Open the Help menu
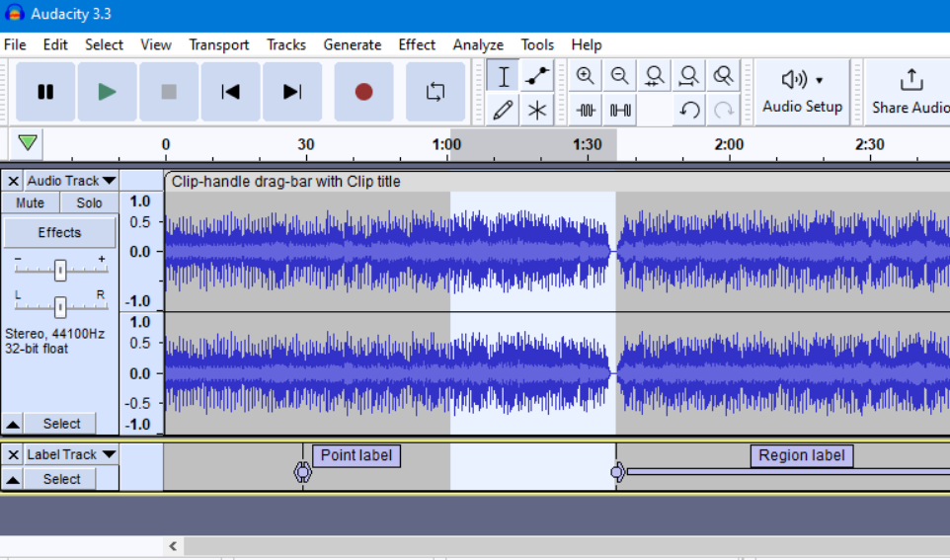The height and width of the screenshot is (560, 950). click(x=586, y=44)
